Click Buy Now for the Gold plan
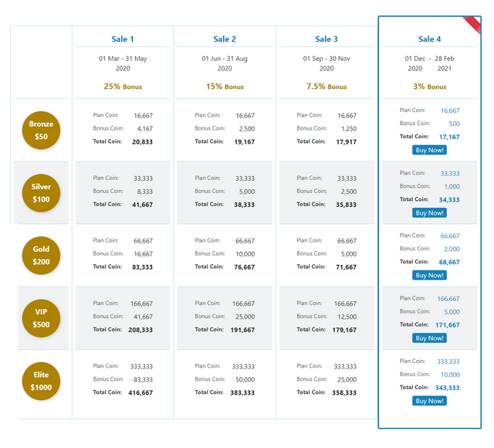The width and height of the screenshot is (494, 448). point(429,275)
